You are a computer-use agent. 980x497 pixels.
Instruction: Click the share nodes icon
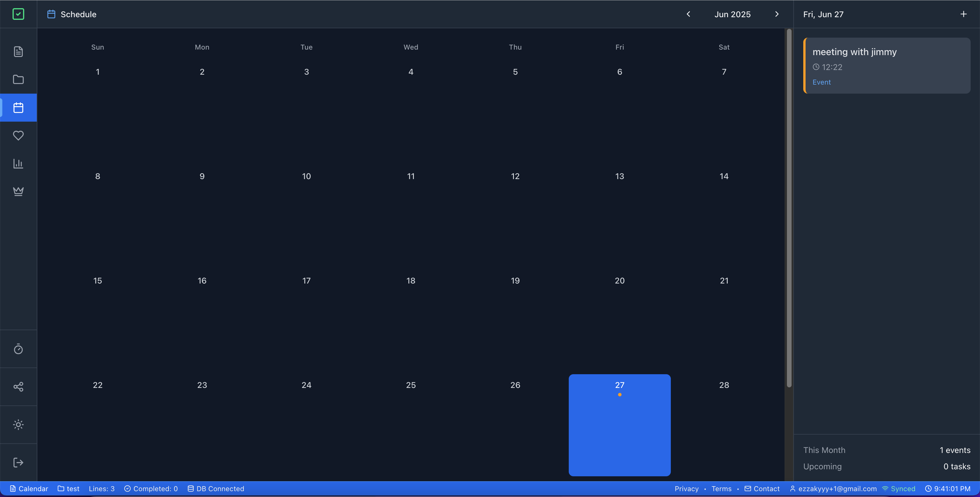(18, 387)
